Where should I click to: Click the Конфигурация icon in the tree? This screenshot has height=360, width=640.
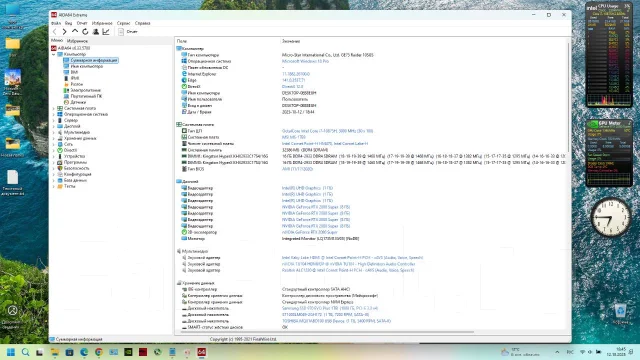click(x=60, y=174)
